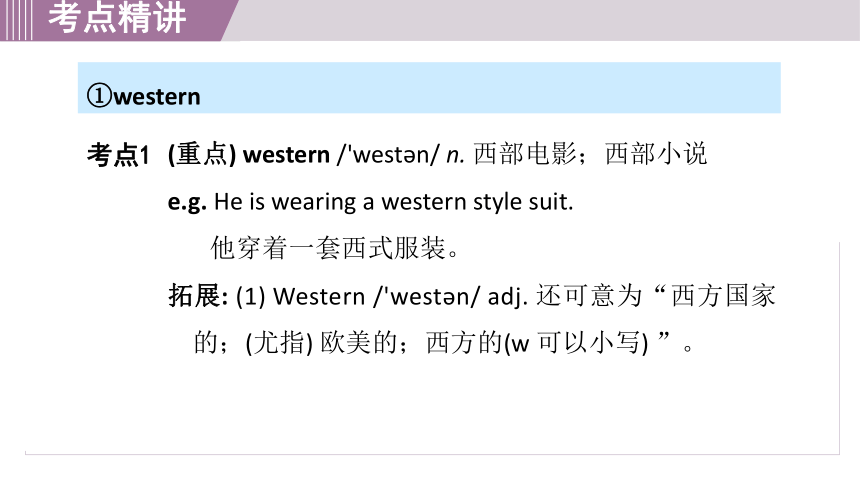Select the (重点) marker text
Viewport: 860px width, 484px height.
(x=202, y=154)
